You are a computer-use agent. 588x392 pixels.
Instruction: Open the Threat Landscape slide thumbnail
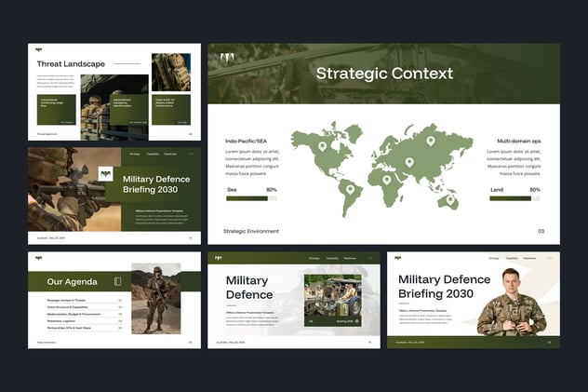[114, 91]
